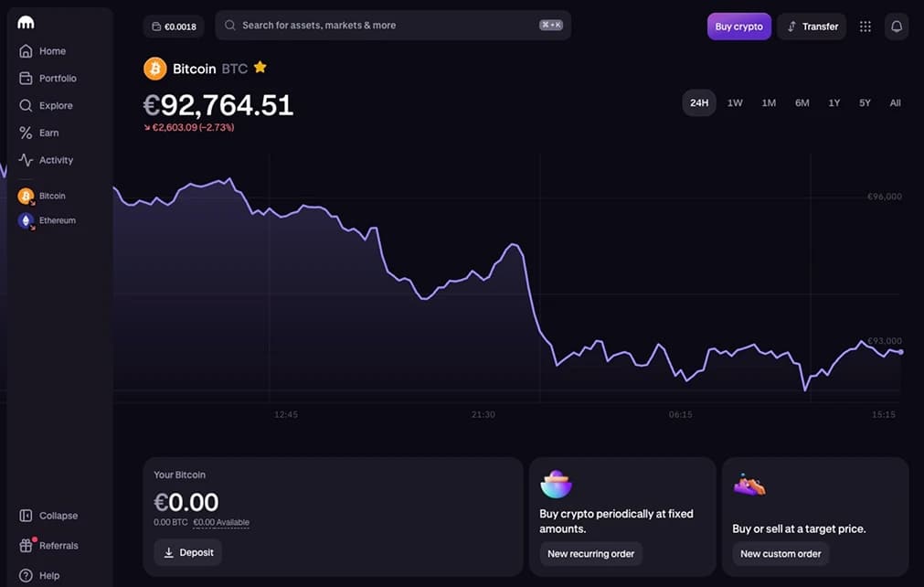Click the Home house icon
The height and width of the screenshot is (587, 924).
pyautogui.click(x=26, y=51)
